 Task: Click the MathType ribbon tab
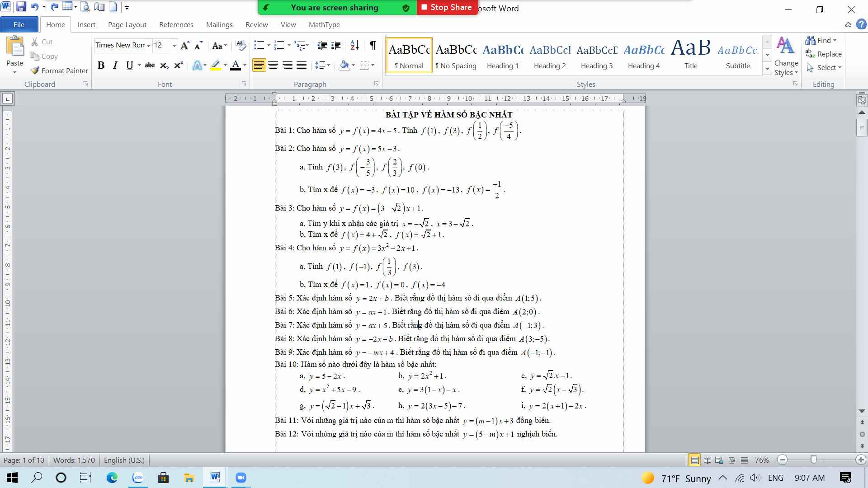[x=324, y=24]
